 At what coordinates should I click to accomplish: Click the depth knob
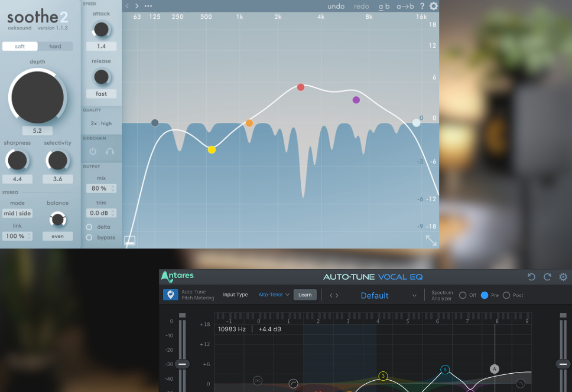(37, 97)
